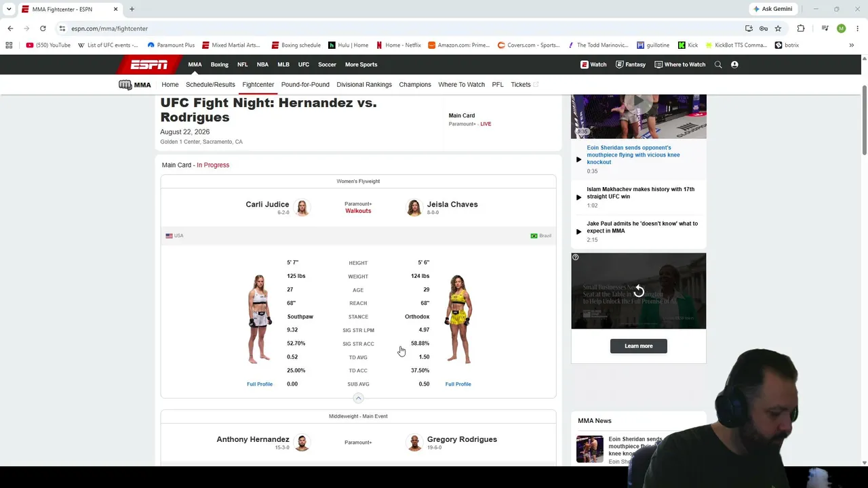Click the install app icon in address bar
This screenshot has height=488, width=868.
point(749,28)
